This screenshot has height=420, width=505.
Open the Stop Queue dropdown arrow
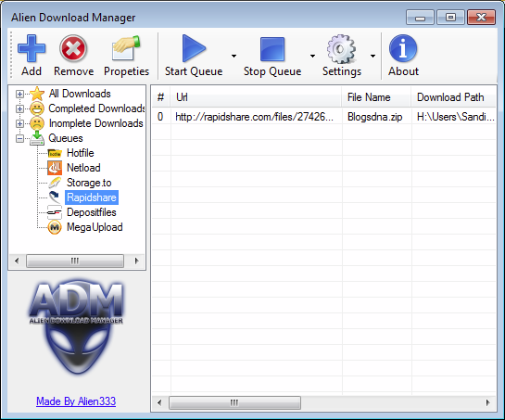[x=312, y=56]
